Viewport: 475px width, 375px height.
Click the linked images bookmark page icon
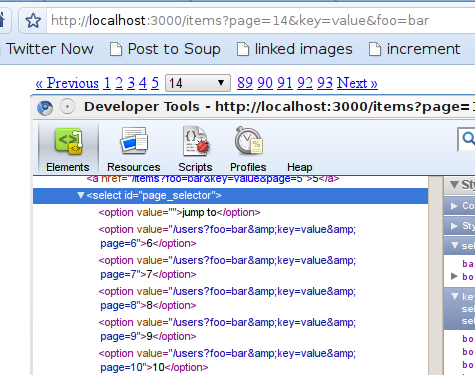[x=243, y=49]
